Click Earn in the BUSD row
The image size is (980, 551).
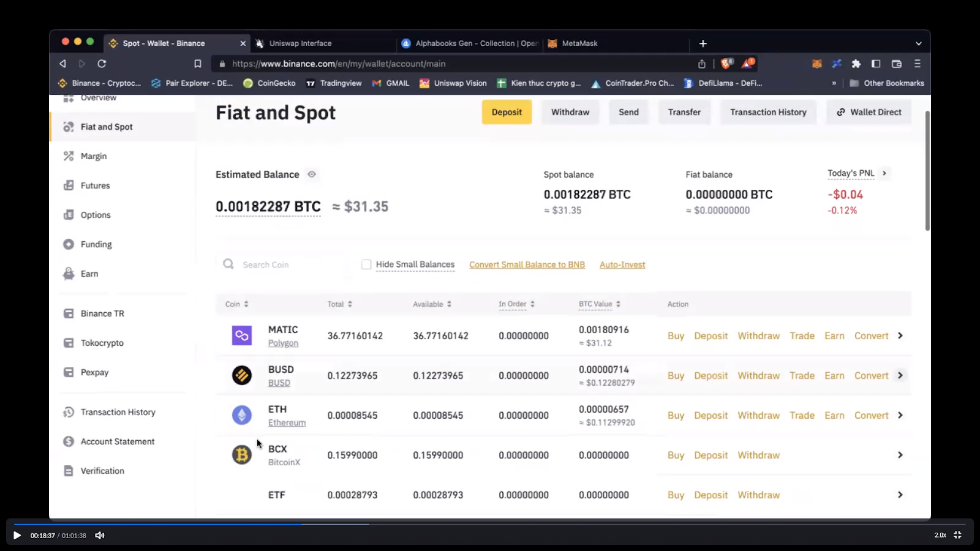click(x=834, y=375)
